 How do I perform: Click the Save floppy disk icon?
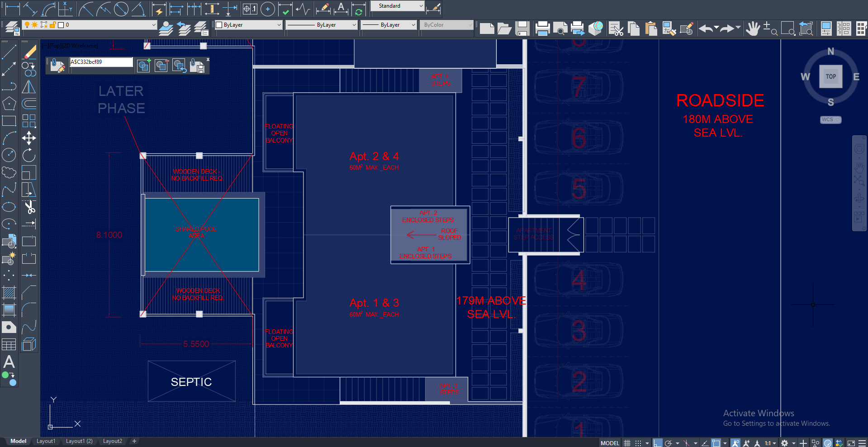click(x=522, y=29)
